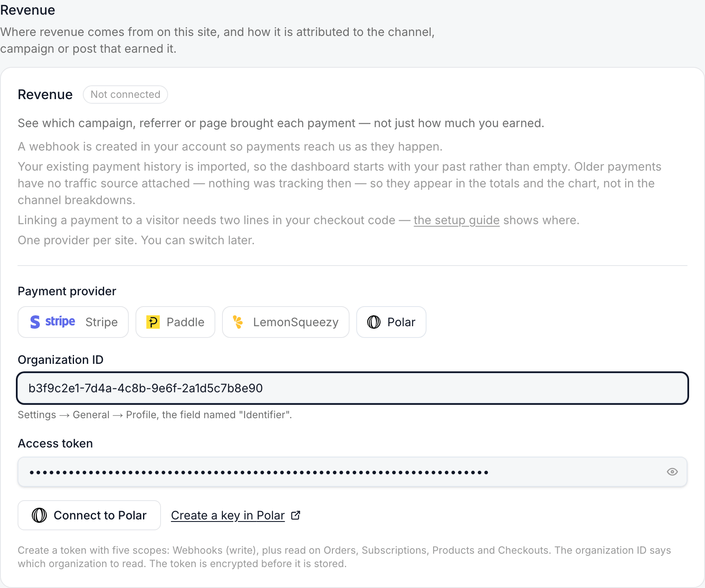Open the Create a key in Polar link
Screen dimensions: 705x588
click(236, 515)
